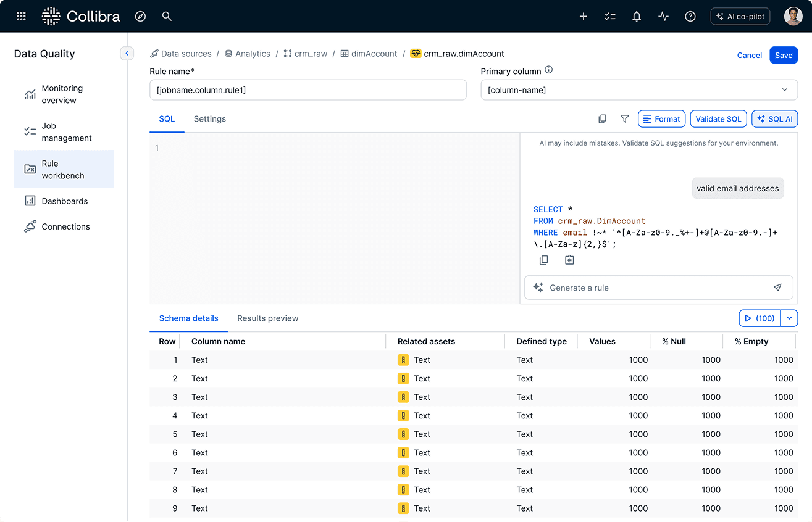Click the % Null column header
The image size is (812, 522).
(674, 341)
